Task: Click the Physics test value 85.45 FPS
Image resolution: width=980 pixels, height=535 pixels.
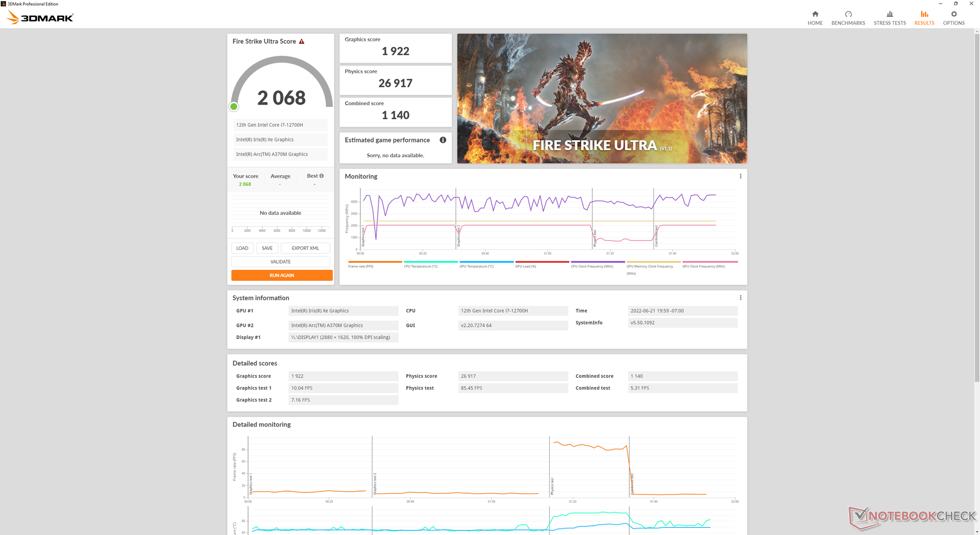Action: click(x=513, y=388)
